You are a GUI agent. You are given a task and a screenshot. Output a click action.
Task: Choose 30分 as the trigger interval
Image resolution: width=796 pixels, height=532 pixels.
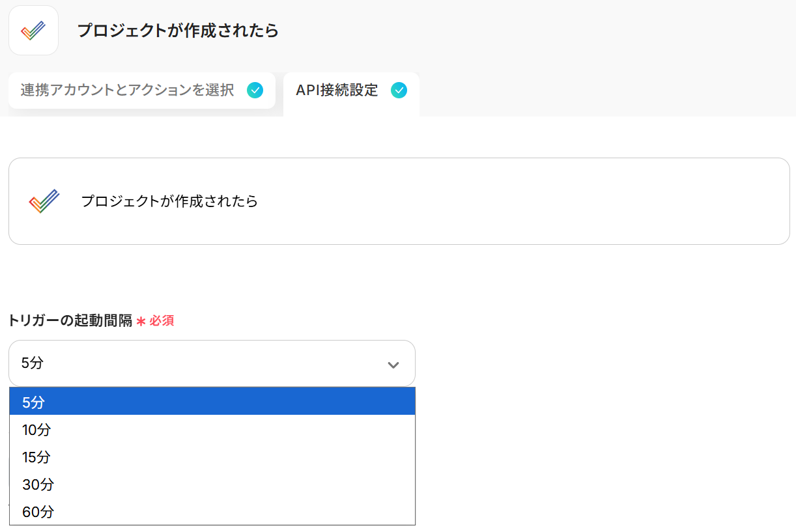tap(38, 484)
